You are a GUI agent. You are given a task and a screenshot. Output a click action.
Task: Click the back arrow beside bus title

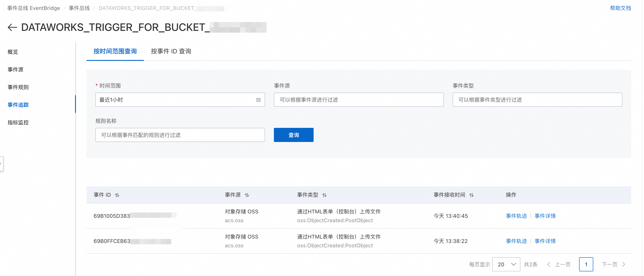click(x=12, y=27)
